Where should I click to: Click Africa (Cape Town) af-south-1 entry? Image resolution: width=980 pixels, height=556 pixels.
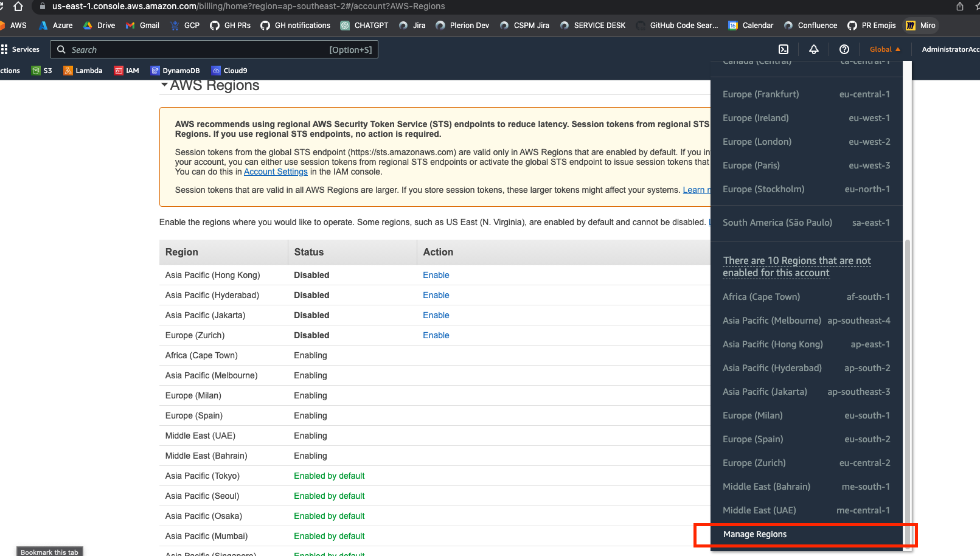tap(806, 297)
